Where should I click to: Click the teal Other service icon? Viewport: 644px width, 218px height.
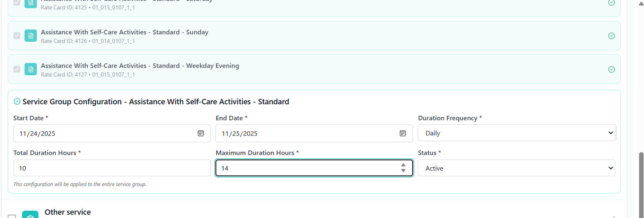click(30, 215)
